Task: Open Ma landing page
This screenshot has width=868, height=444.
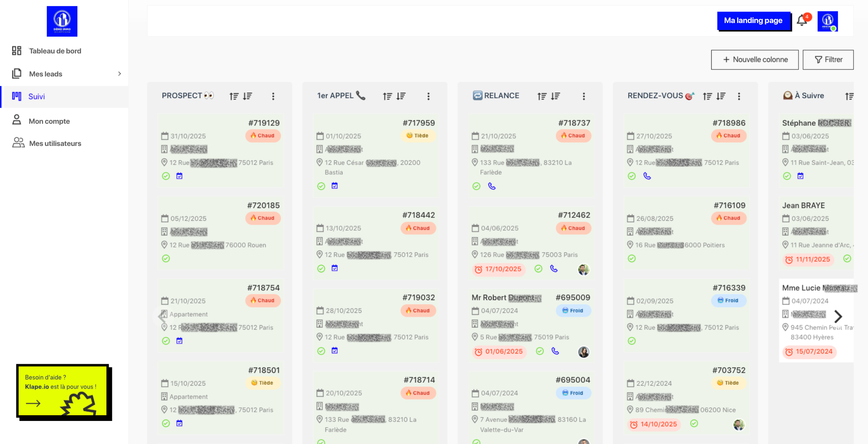Action: click(753, 21)
